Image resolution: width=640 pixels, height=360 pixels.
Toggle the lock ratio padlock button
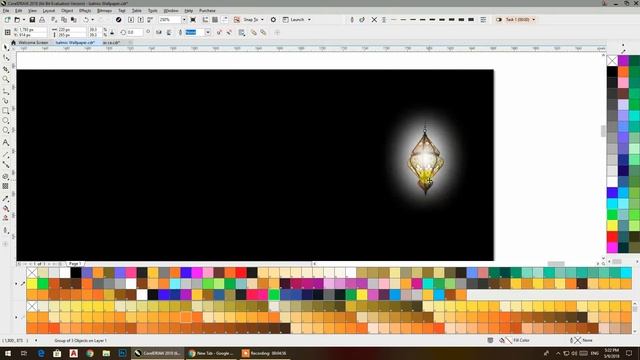coord(112,32)
